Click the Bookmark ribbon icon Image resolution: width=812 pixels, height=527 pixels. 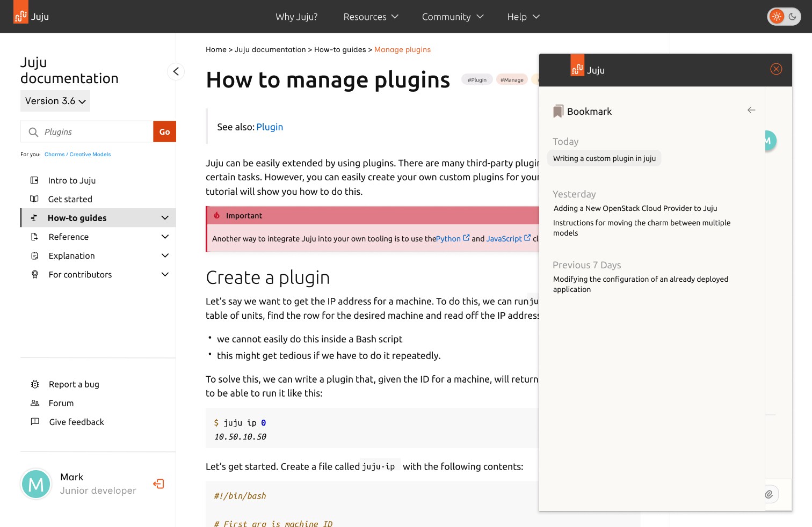[x=558, y=111]
